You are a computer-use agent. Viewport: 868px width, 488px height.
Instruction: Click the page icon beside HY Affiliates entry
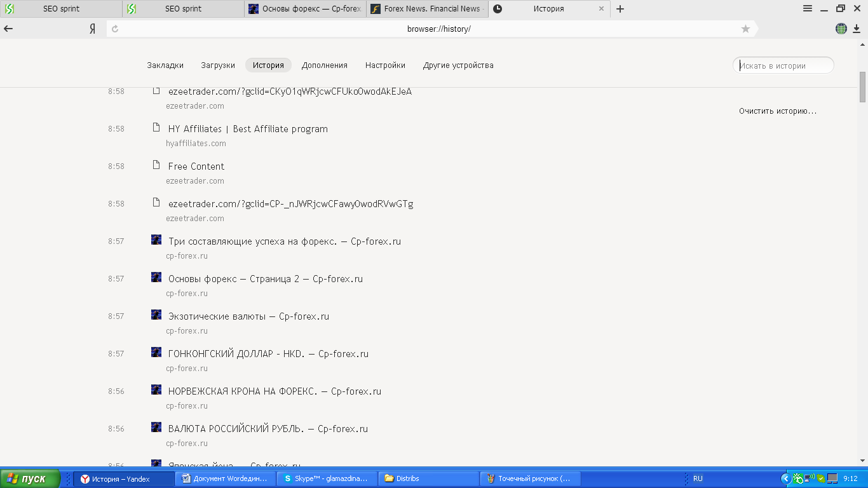(x=156, y=128)
